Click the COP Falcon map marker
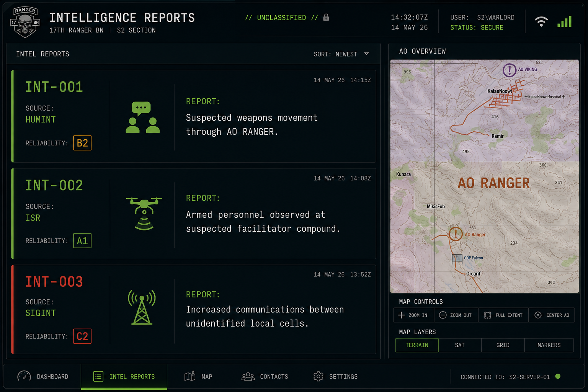This screenshot has height=392, width=588. click(457, 258)
